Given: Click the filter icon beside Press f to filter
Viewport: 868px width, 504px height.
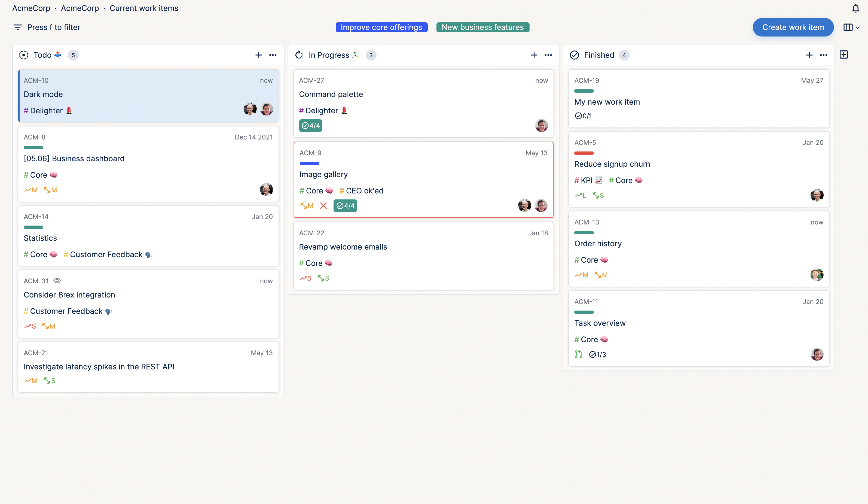Looking at the screenshot, I should point(18,27).
